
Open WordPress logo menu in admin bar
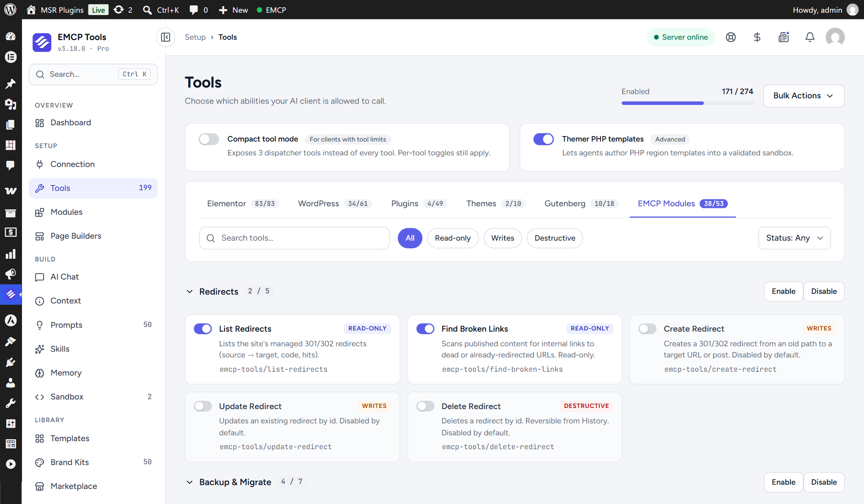pos(10,10)
